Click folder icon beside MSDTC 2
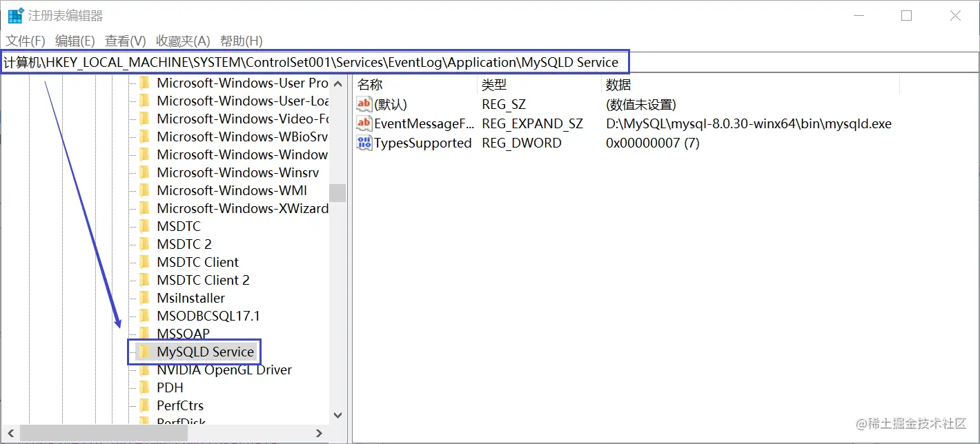980x444 pixels. [x=144, y=244]
